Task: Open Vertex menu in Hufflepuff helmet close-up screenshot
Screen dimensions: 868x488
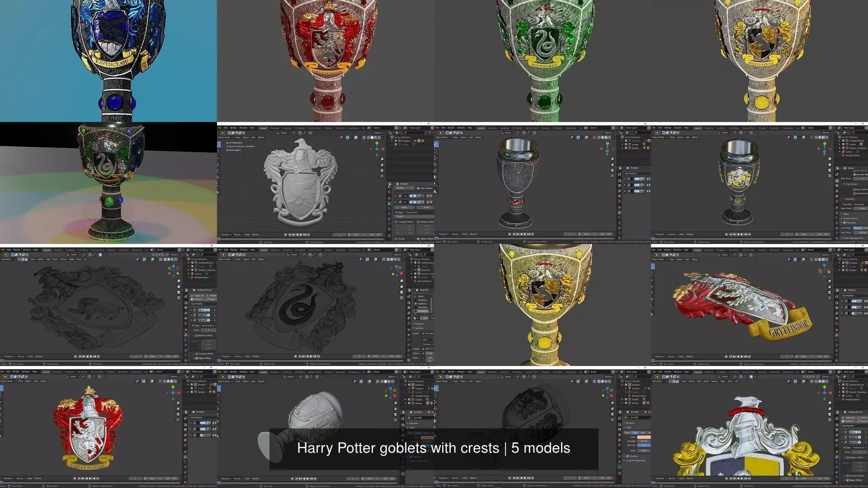Action: (714, 381)
